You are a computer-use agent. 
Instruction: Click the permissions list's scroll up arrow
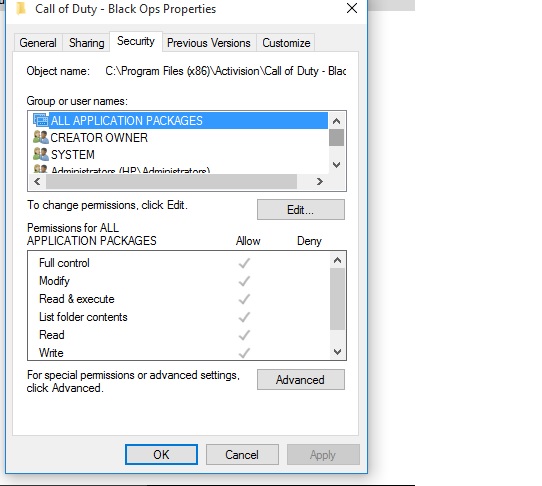click(337, 260)
